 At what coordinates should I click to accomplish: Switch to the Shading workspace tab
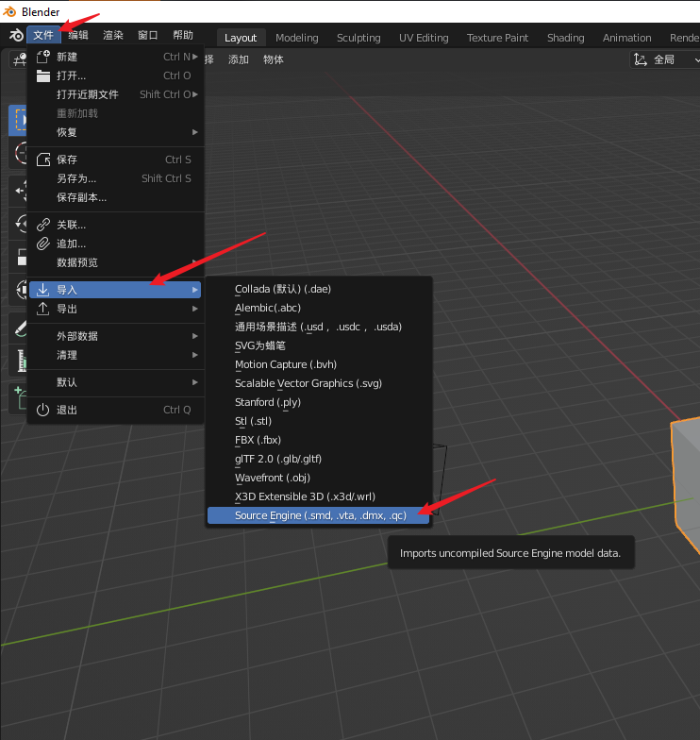click(566, 38)
